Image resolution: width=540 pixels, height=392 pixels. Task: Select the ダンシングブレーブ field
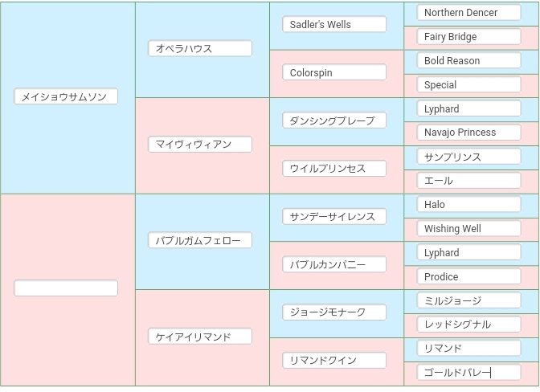coord(334,120)
